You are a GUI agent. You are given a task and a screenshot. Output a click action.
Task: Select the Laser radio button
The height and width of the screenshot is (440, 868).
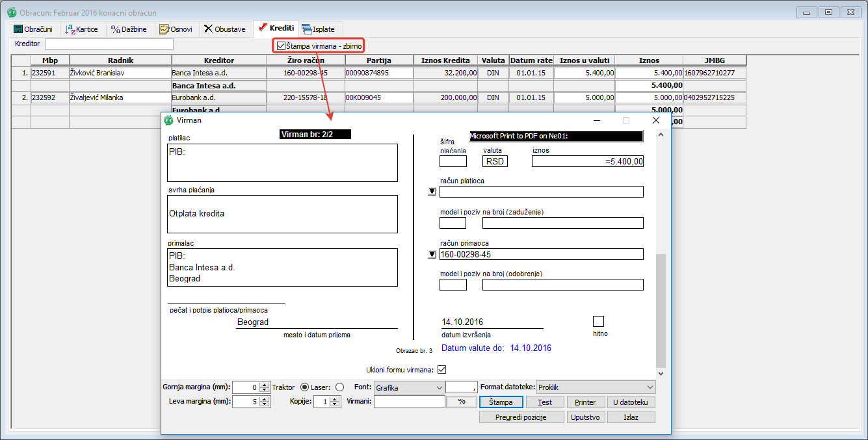pyautogui.click(x=339, y=387)
